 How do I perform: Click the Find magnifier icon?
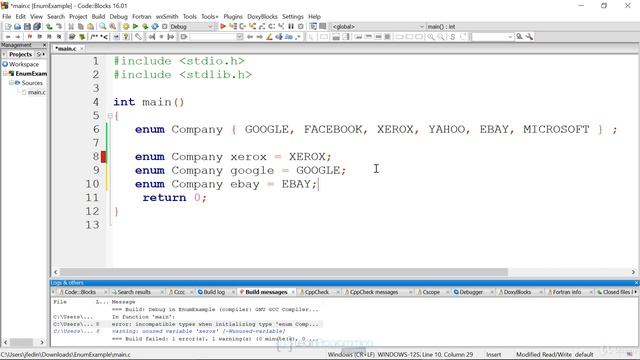click(103, 27)
